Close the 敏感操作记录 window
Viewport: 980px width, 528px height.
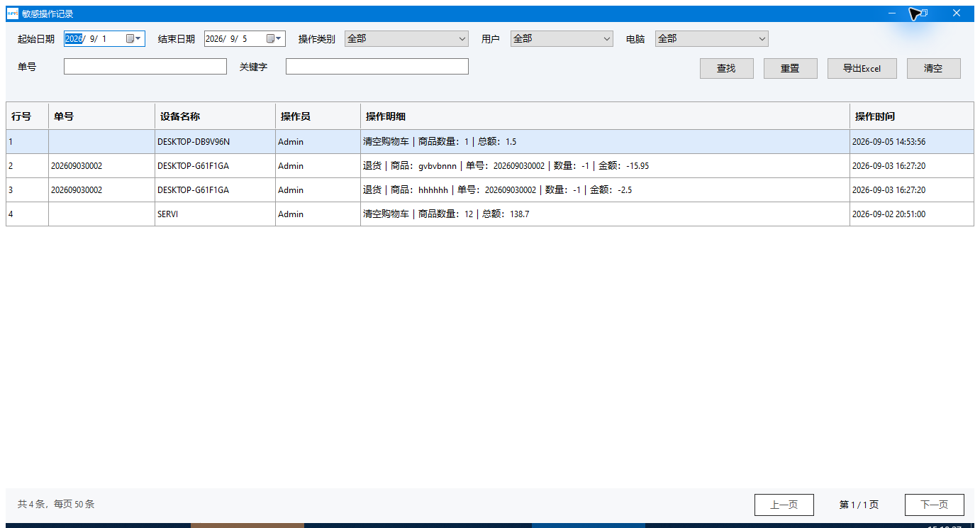click(x=957, y=13)
